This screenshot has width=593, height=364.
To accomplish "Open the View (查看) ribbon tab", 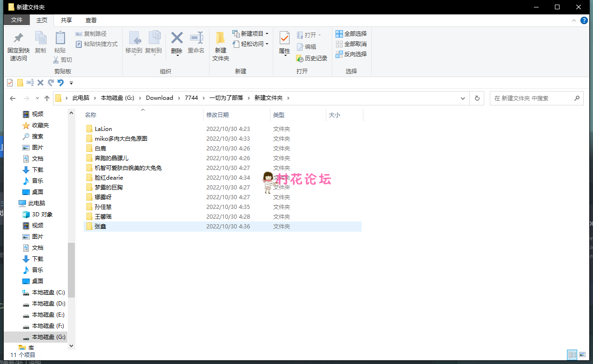I will pos(91,20).
